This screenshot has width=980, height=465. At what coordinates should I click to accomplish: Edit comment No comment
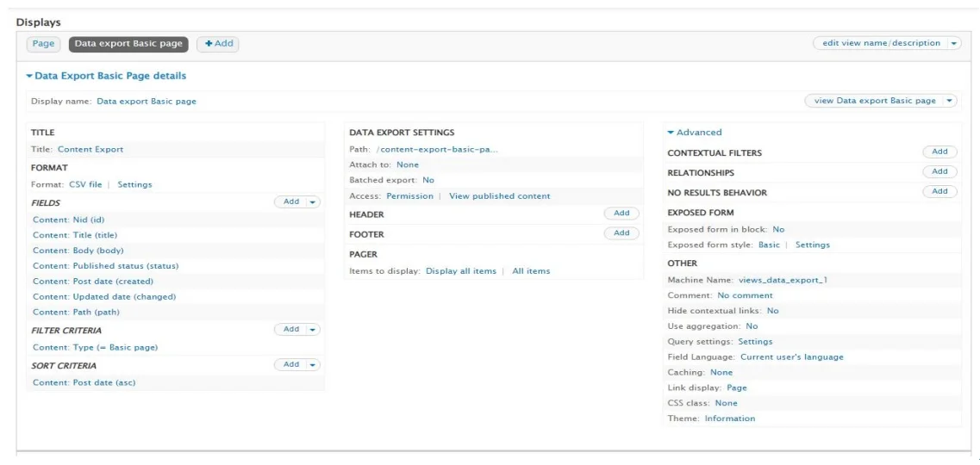pyautogui.click(x=745, y=295)
